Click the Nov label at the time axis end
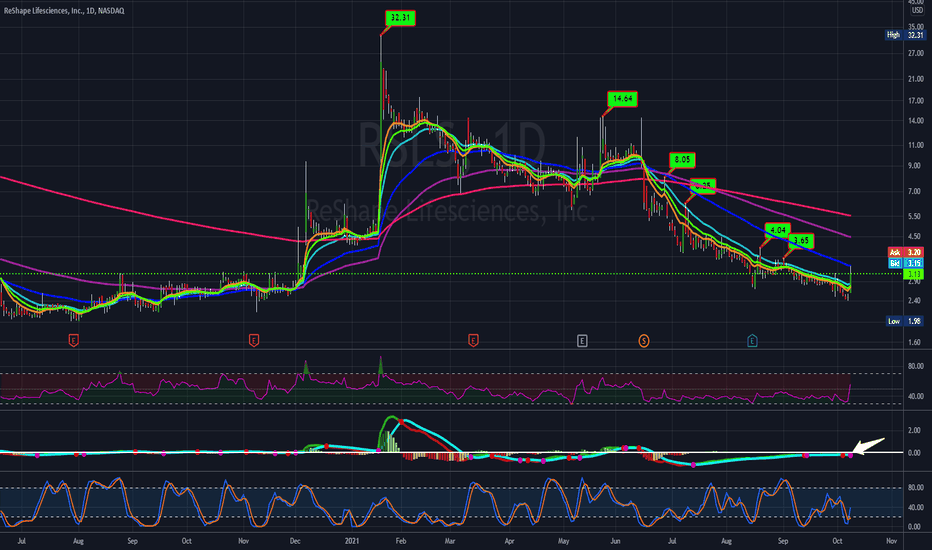 click(x=891, y=541)
